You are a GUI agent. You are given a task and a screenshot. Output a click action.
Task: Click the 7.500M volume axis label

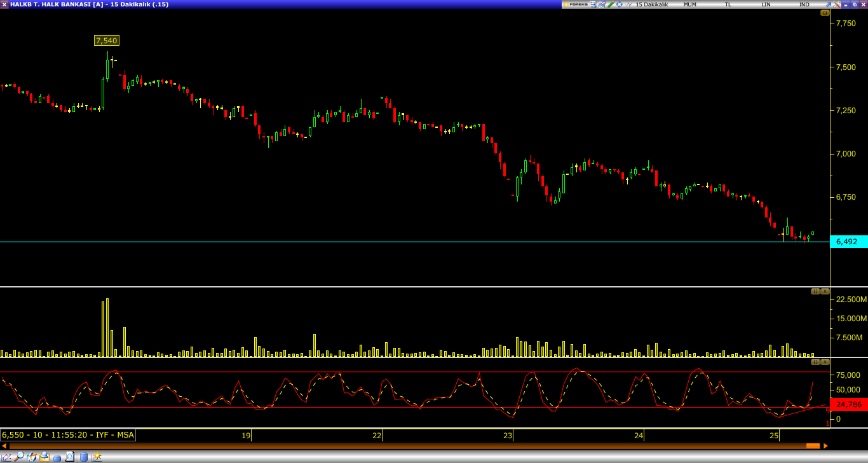[x=849, y=337]
